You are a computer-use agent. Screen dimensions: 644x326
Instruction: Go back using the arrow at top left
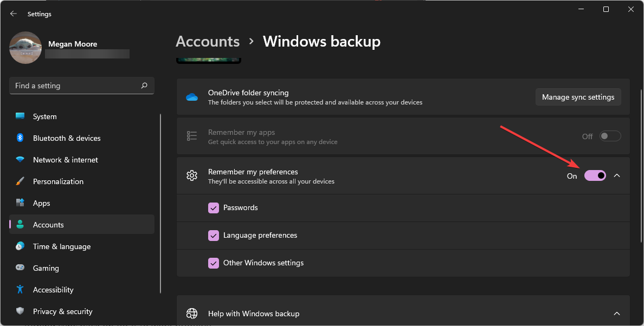[x=13, y=14]
